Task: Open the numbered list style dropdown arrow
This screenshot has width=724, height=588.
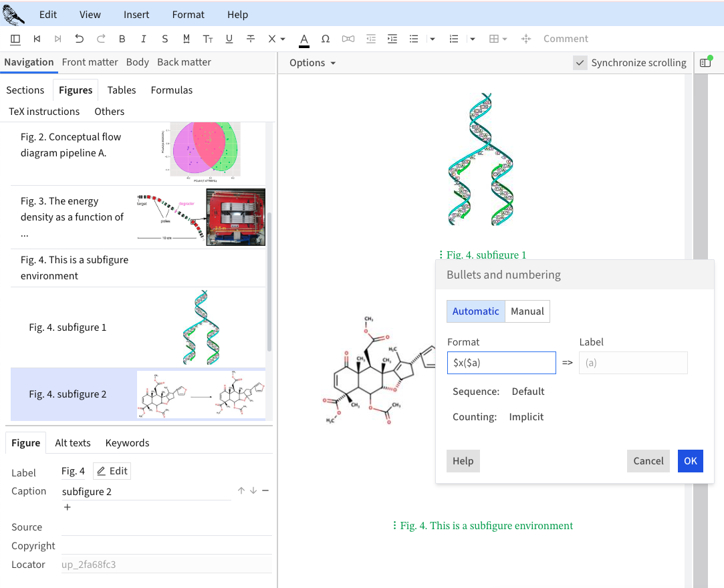Action: click(473, 39)
